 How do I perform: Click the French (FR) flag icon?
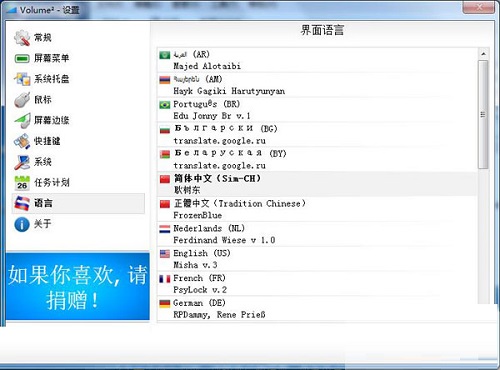[165, 279]
